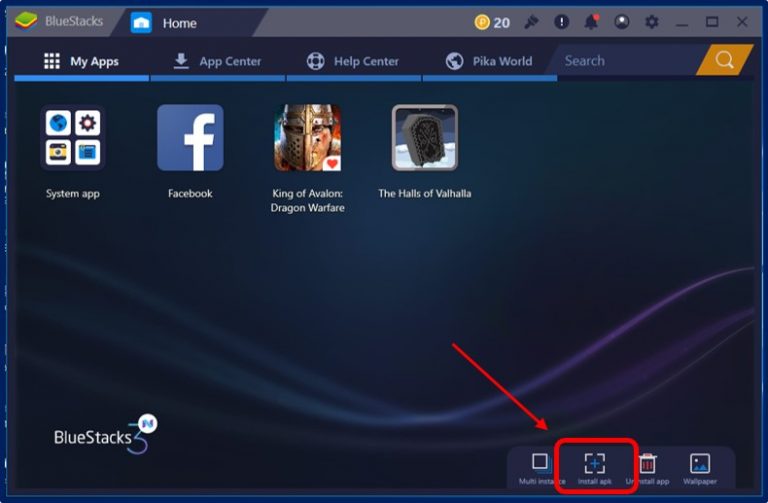Open the Pika points coin balance
Image resolution: width=768 pixels, height=503 pixels.
(x=492, y=23)
